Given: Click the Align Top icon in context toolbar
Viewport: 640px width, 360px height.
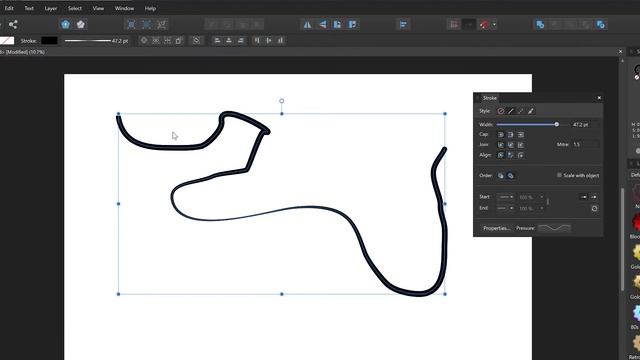Looking at the screenshot, I should 257,40.
